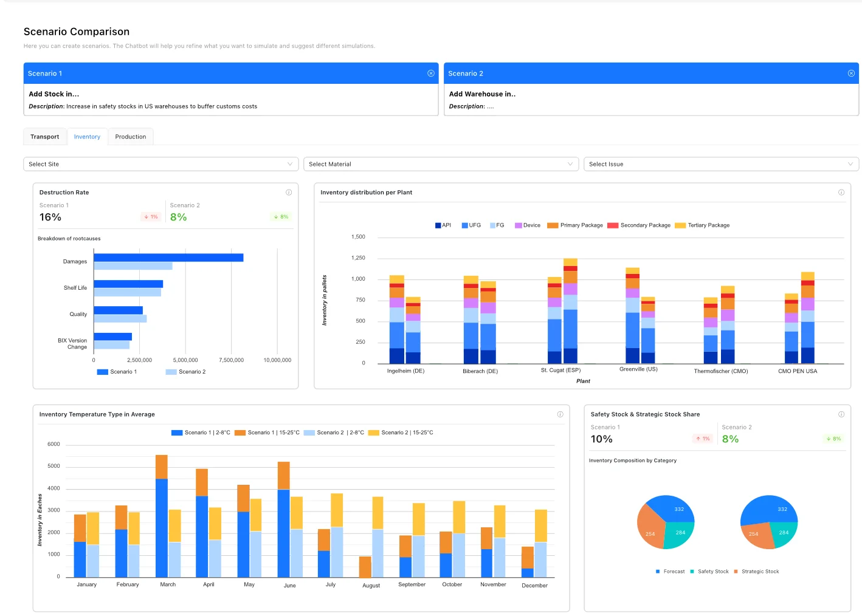
Task: Switch to the Inventory tab
Action: (87, 137)
